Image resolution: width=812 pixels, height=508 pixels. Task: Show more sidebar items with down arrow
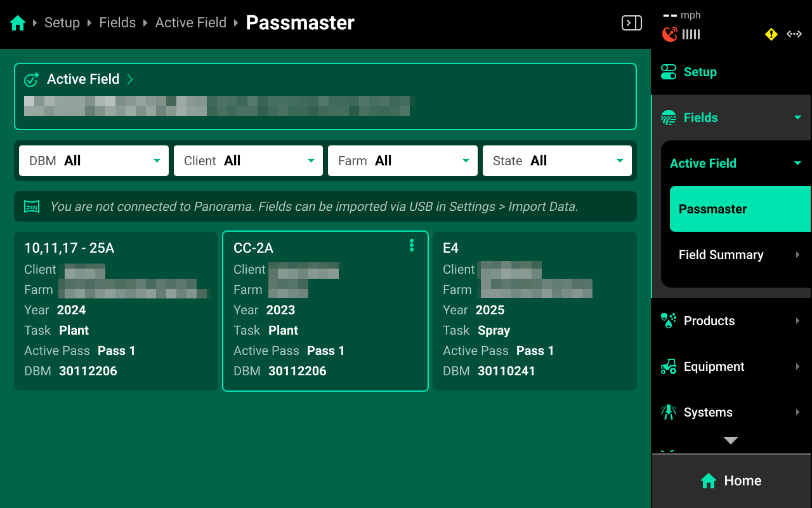731,441
